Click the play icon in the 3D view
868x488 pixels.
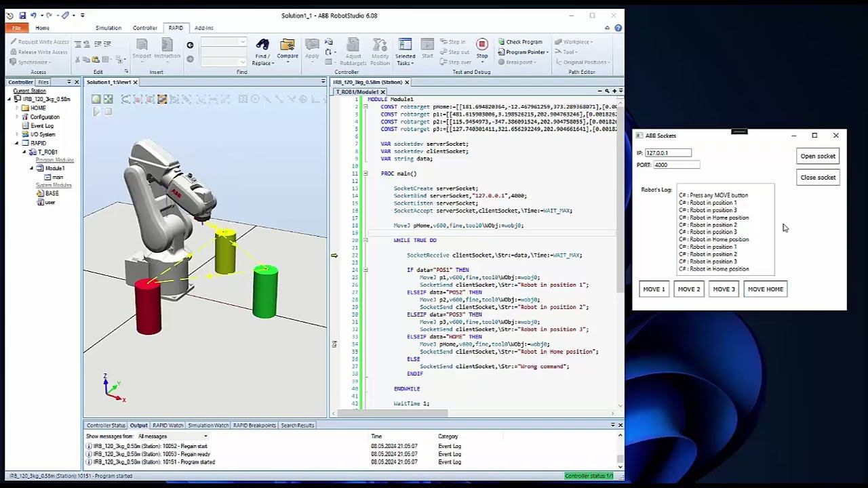96,111
